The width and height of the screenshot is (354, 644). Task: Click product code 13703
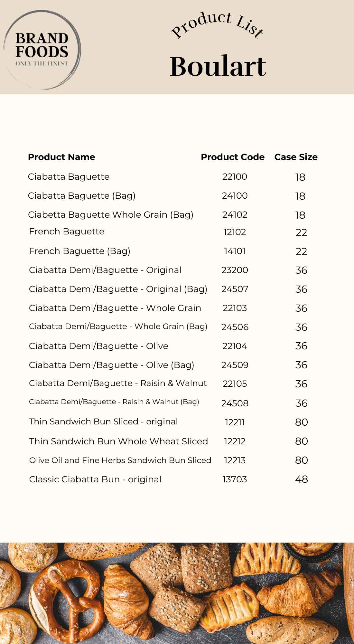click(x=235, y=479)
